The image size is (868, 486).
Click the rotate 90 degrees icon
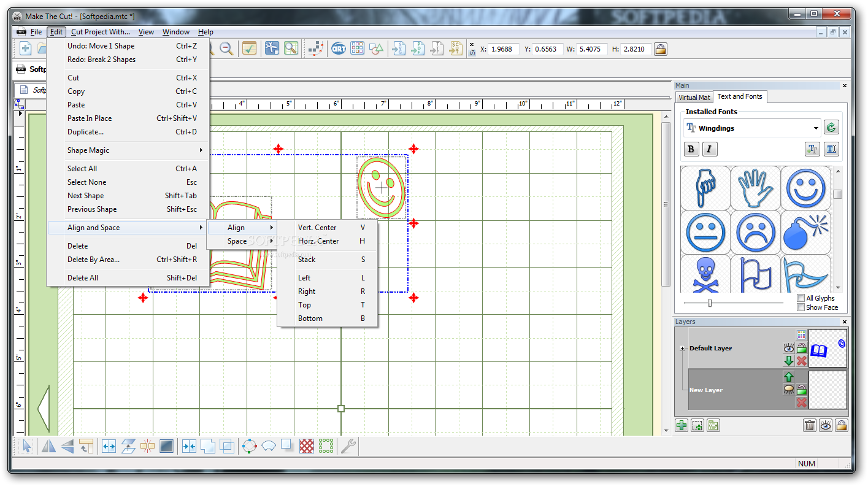click(86, 446)
